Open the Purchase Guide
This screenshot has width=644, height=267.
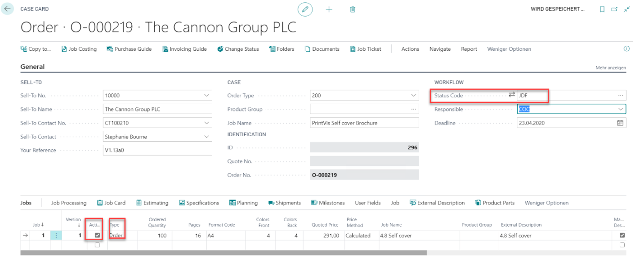coord(129,49)
